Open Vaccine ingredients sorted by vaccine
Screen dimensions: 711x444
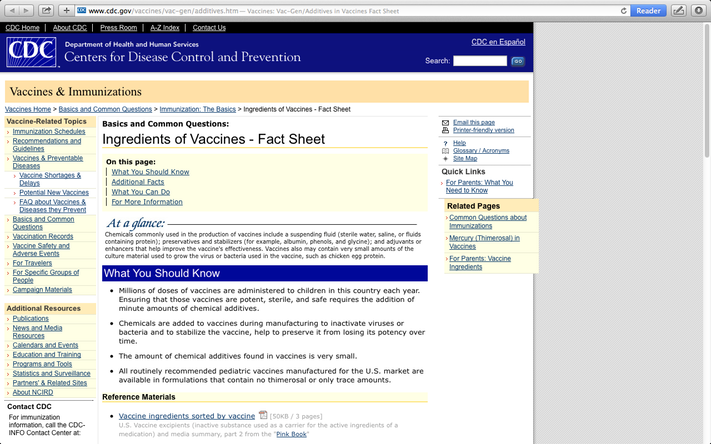pos(187,416)
